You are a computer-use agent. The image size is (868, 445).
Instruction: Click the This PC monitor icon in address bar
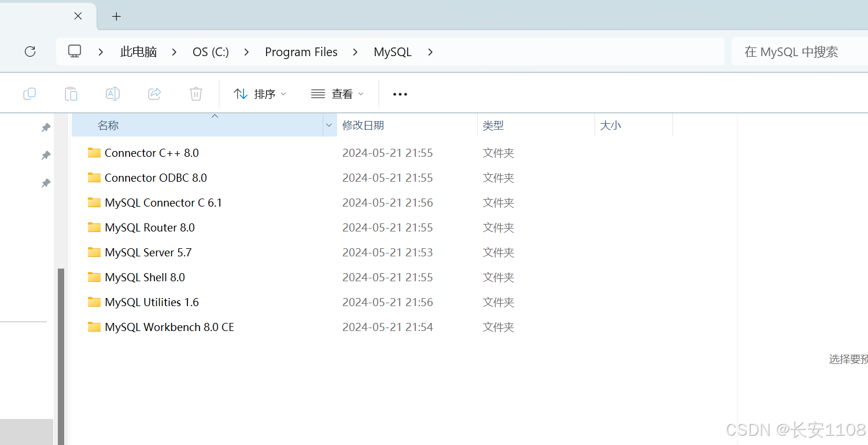(x=75, y=52)
